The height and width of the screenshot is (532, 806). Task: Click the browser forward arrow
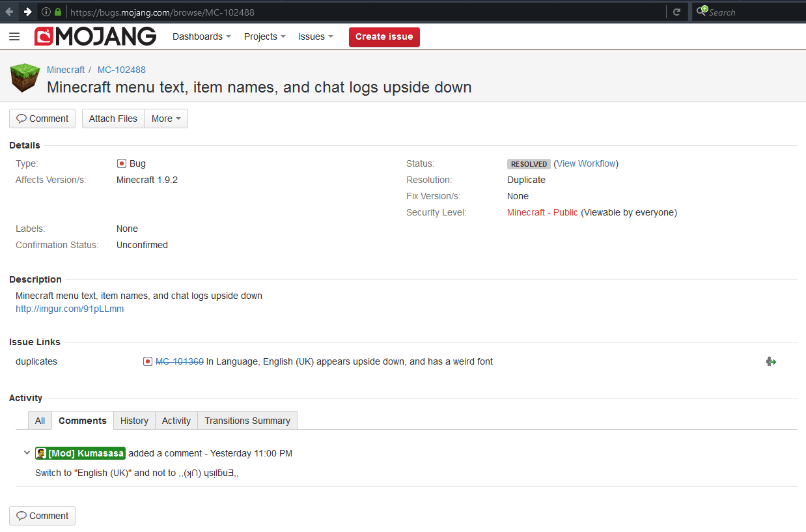click(27, 12)
